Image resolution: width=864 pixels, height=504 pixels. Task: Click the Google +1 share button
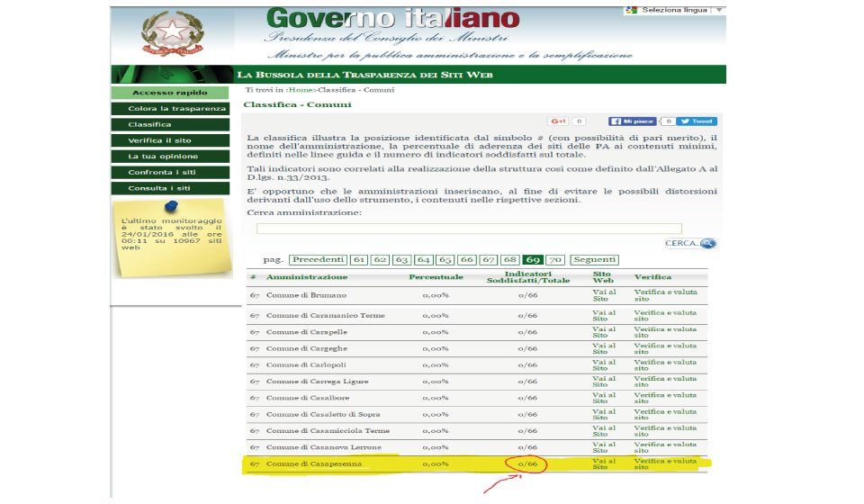[x=558, y=121]
